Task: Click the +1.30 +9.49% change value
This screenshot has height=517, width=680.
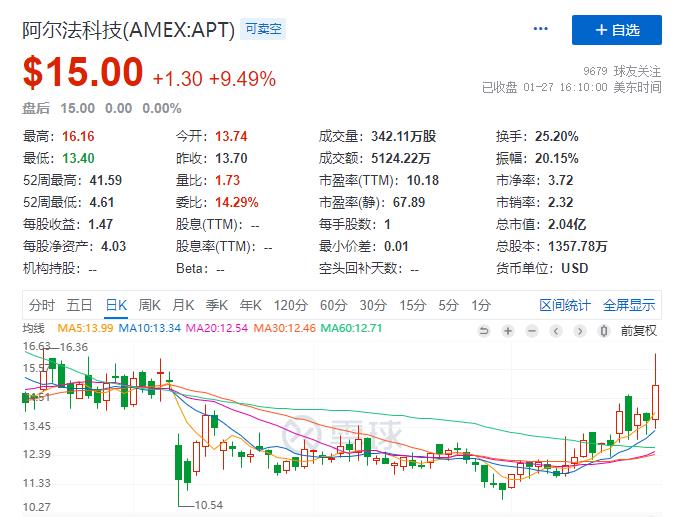Action: point(214,79)
